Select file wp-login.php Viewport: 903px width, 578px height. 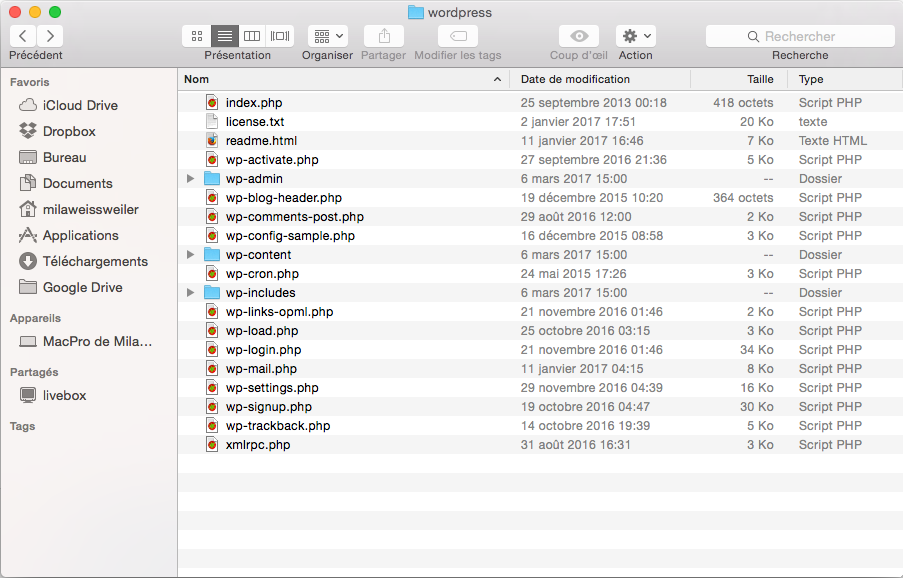(x=263, y=349)
